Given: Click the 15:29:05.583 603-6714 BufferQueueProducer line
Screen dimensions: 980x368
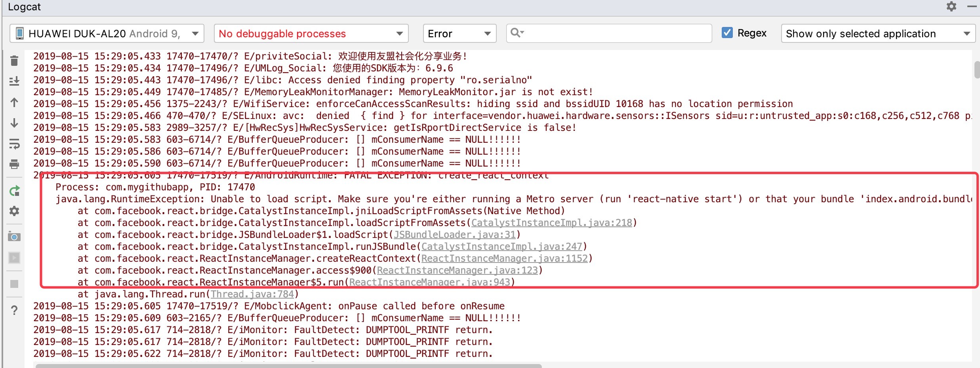Looking at the screenshot, I should pyautogui.click(x=277, y=140).
